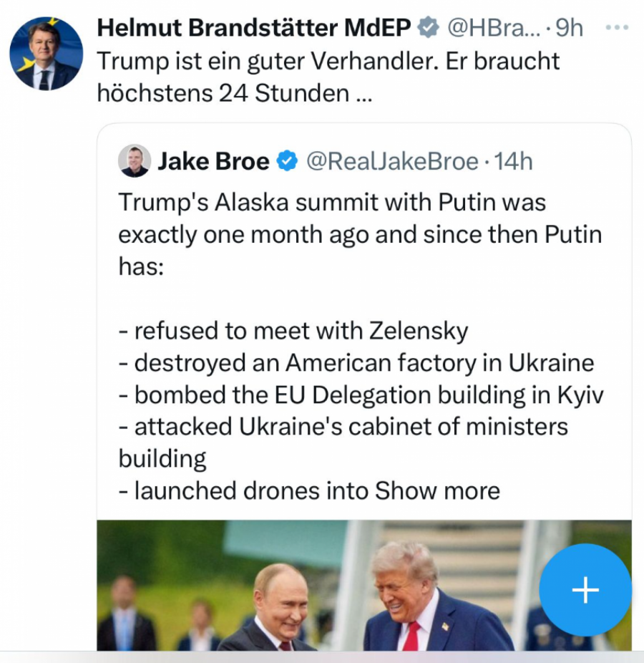
Task: Open Helmut Brandstätter's profile avatar
Action: click(x=46, y=54)
